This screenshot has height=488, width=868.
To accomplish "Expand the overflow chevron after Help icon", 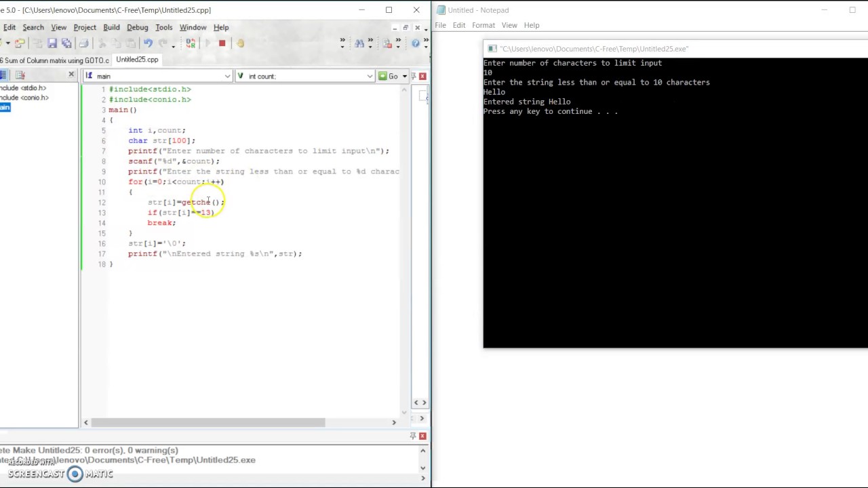I will coord(426,43).
